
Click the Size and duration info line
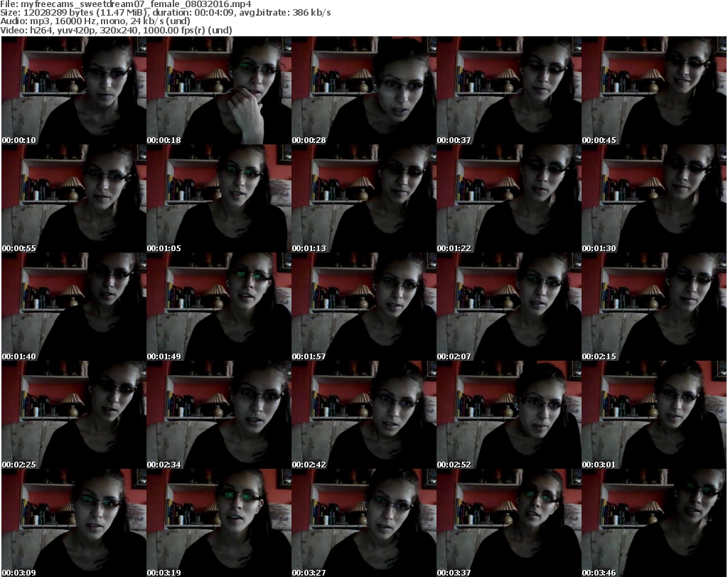coord(166,13)
